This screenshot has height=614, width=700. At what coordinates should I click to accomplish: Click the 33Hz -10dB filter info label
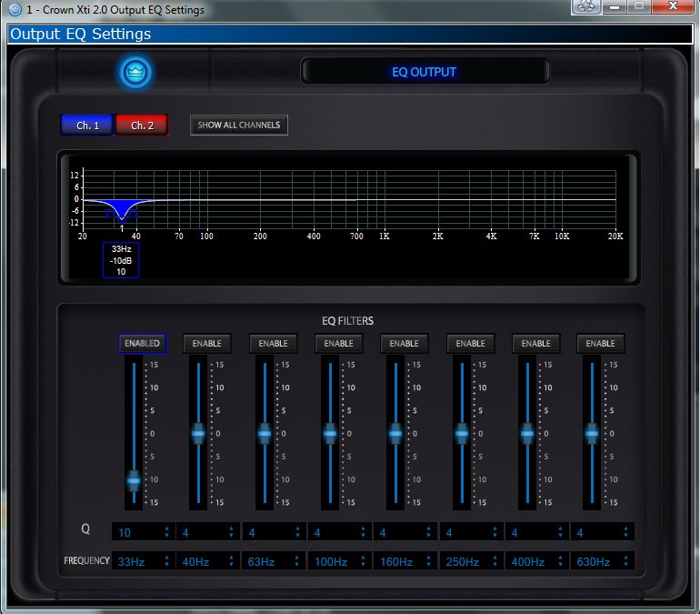click(121, 259)
